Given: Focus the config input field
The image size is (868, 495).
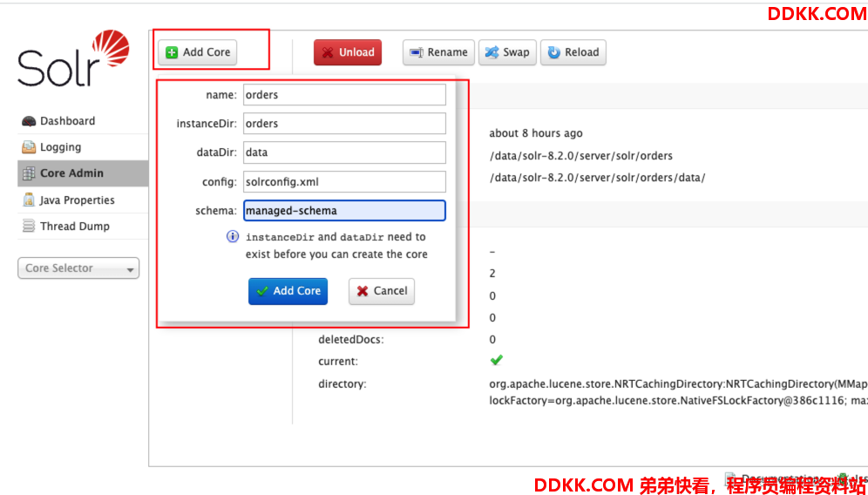Looking at the screenshot, I should tap(344, 181).
